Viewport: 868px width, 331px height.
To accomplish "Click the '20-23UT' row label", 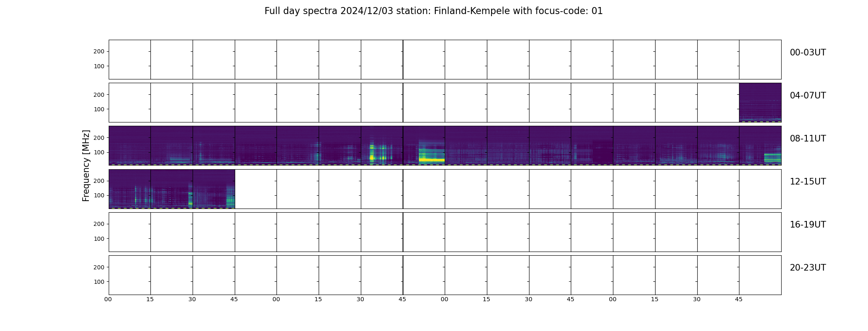I will point(808,268).
